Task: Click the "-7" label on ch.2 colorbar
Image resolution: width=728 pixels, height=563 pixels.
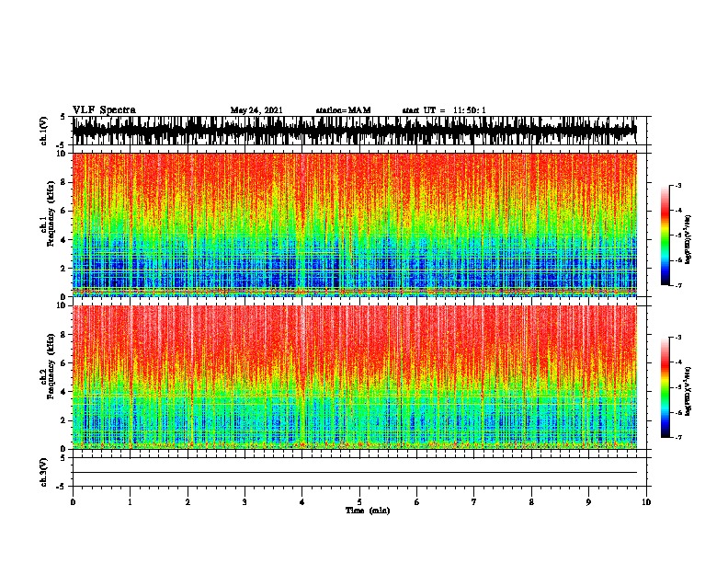Action: pos(678,437)
